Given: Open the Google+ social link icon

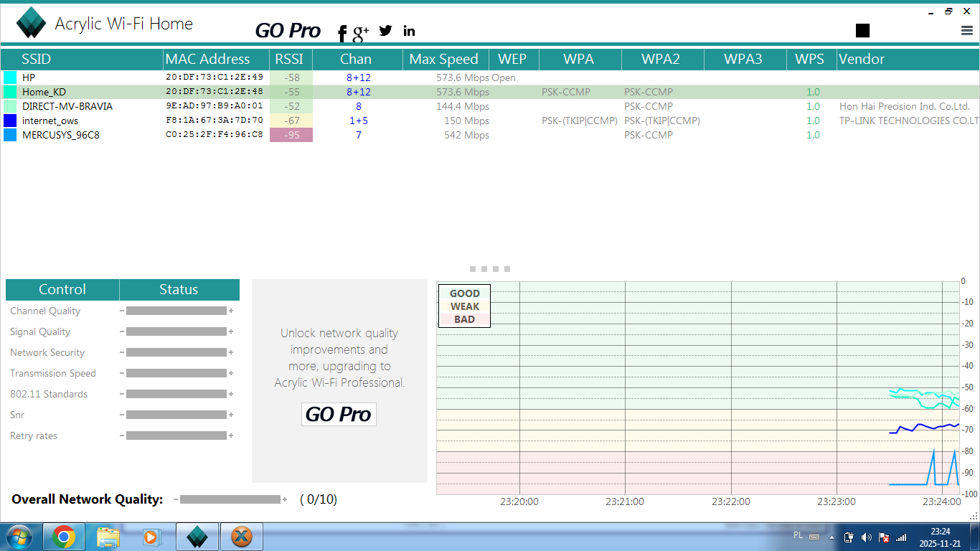Looking at the screenshot, I should pos(361,32).
